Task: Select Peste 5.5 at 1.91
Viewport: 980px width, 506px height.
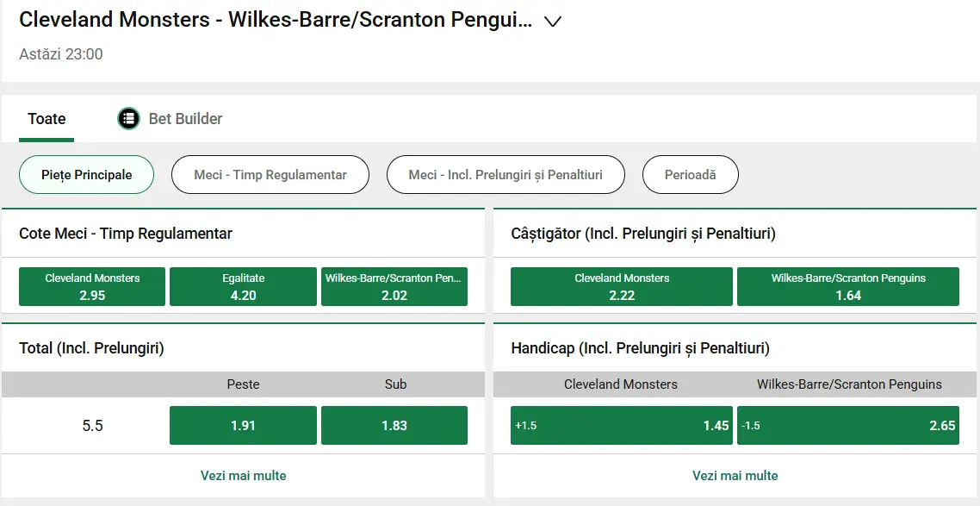Action: (x=243, y=425)
